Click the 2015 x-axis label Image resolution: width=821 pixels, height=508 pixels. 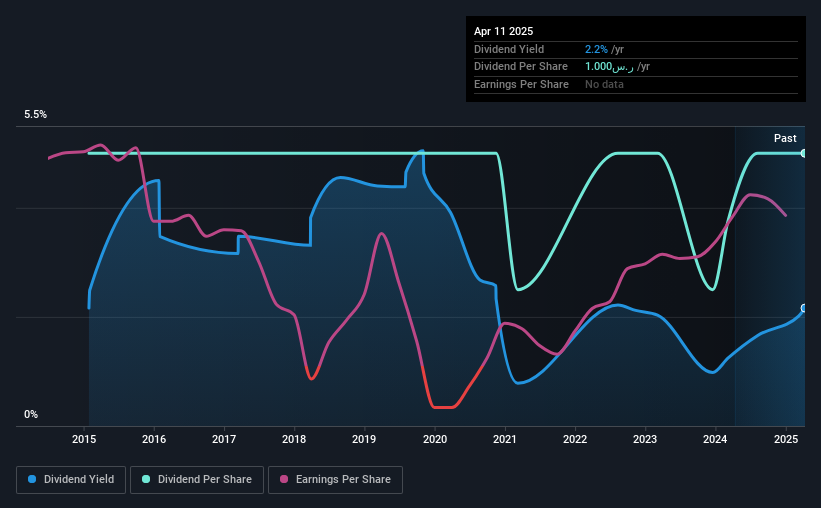click(x=84, y=439)
